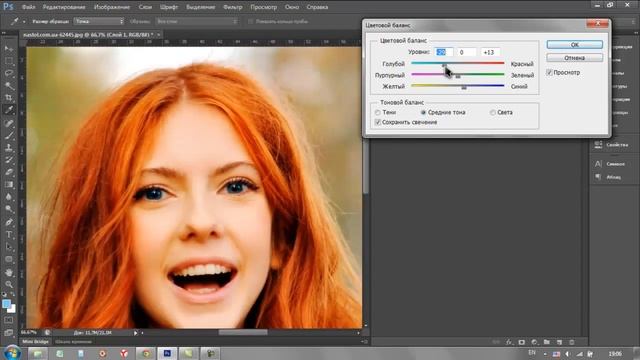Open the Абзац panel
The image size is (640, 360).
(613, 177)
